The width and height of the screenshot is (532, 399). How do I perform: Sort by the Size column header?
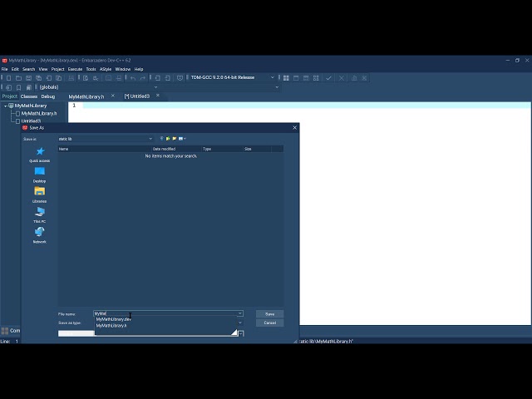(x=257, y=149)
